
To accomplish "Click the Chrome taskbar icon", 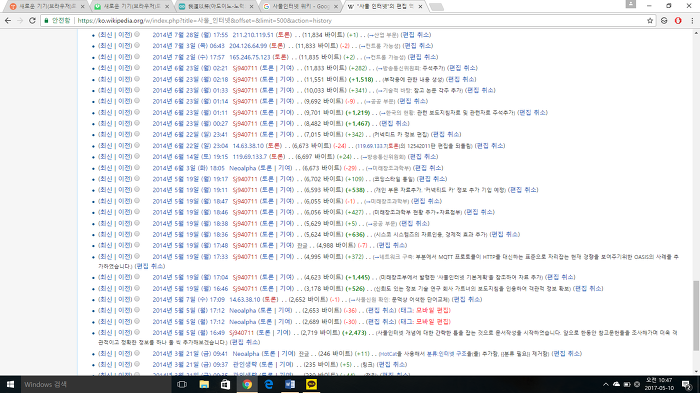I will click(x=247, y=385).
